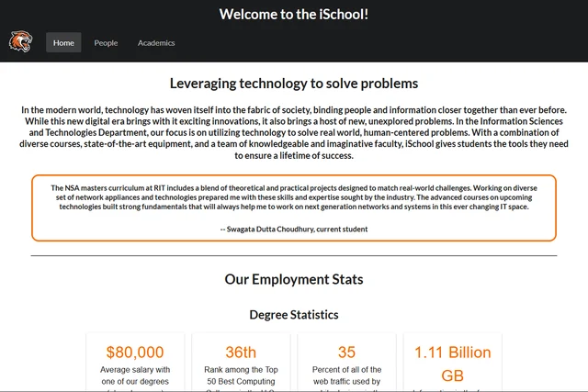
Task: Click the "Leveraging technology to solve problems" heading
Action: [294, 84]
